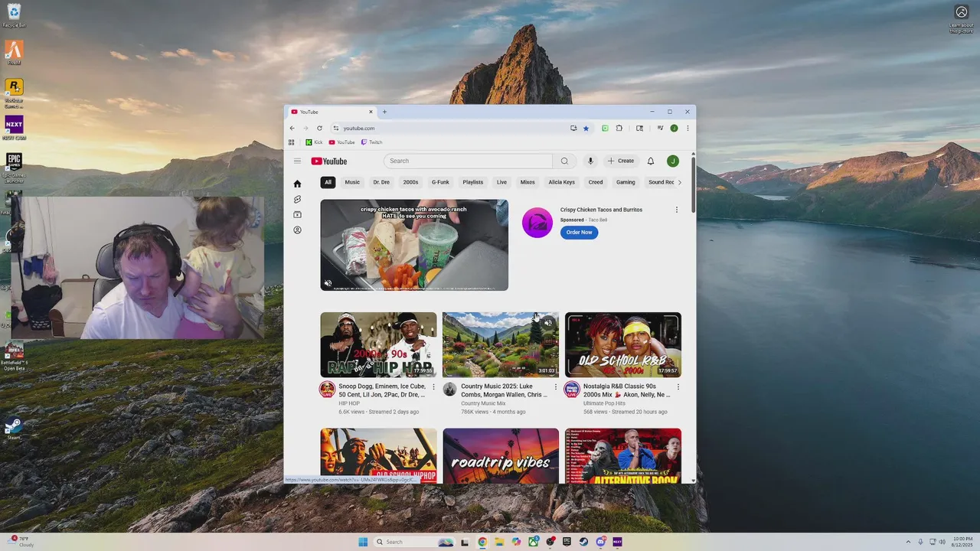This screenshot has width=980, height=551.
Task: Select the Playlists filter chip
Action: coord(473,182)
